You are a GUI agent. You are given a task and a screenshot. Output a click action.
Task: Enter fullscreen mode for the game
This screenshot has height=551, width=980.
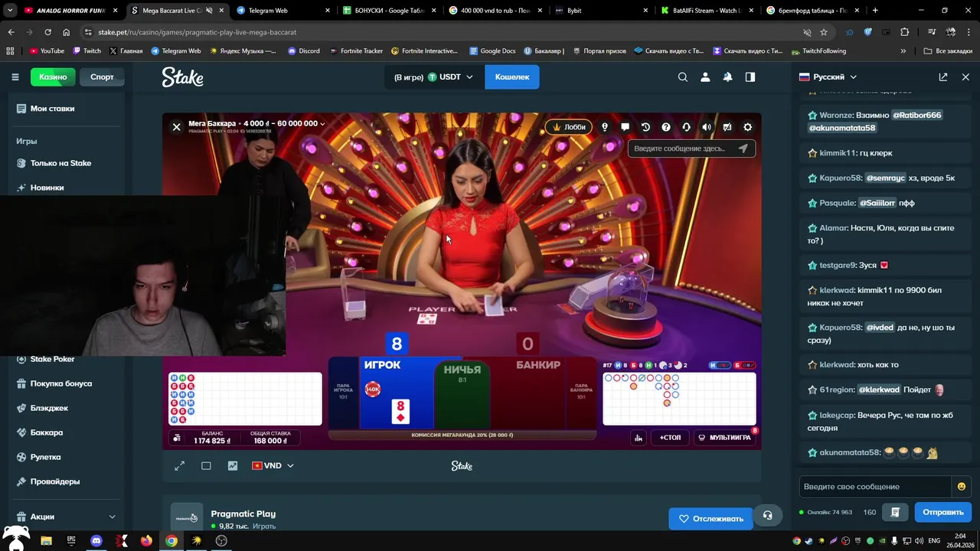click(x=179, y=465)
